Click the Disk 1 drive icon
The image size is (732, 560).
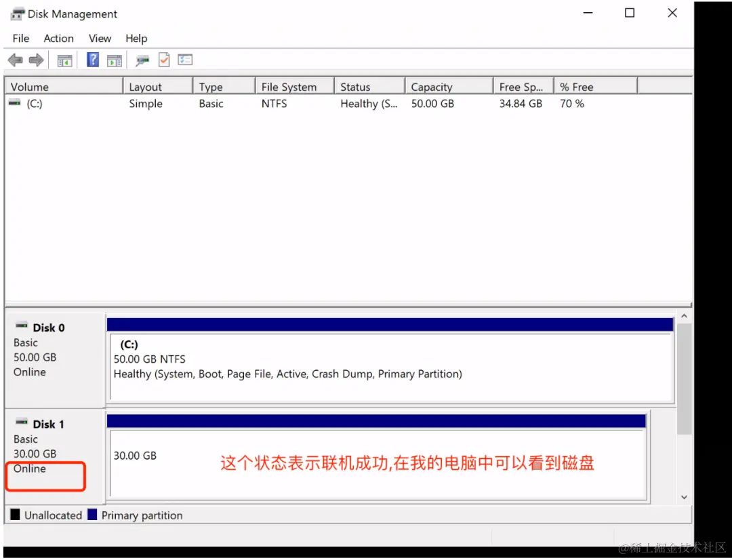[x=22, y=422]
